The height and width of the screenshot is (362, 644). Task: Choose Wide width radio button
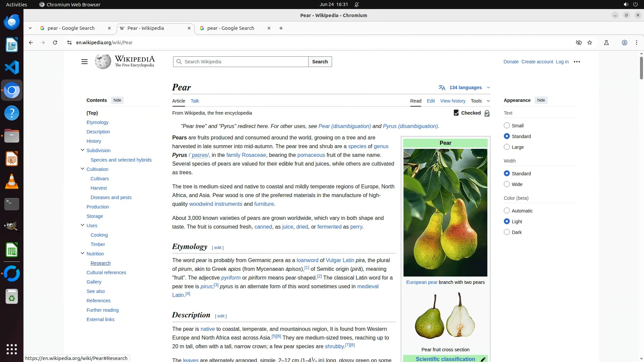click(507, 184)
